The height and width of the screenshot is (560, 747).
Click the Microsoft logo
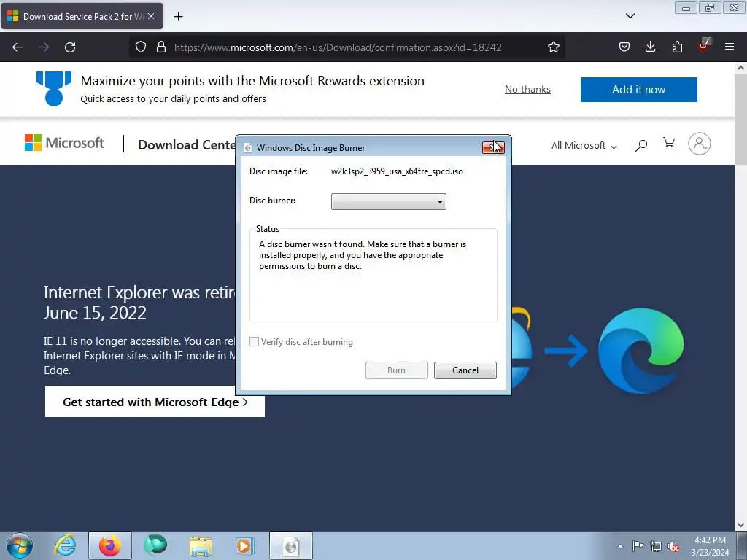pyautogui.click(x=64, y=143)
